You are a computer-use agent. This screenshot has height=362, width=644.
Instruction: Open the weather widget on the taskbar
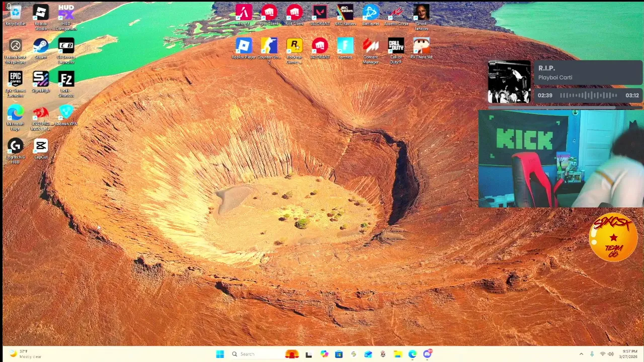click(25, 354)
